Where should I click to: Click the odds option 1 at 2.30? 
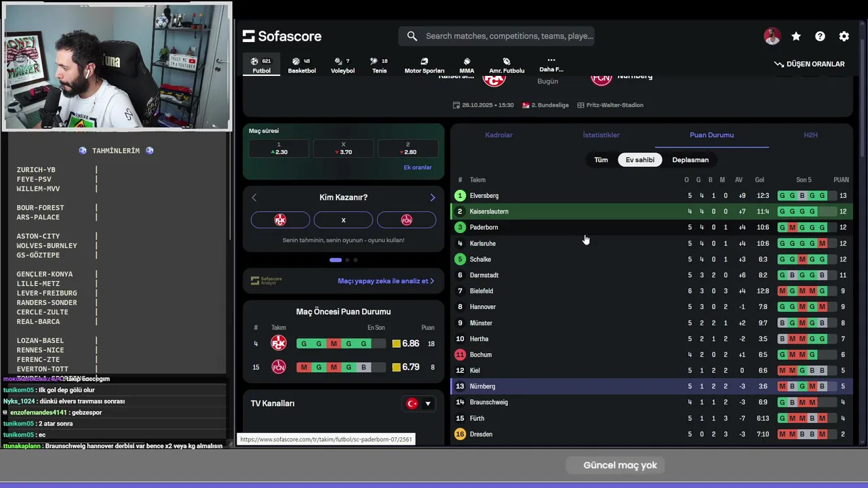279,148
